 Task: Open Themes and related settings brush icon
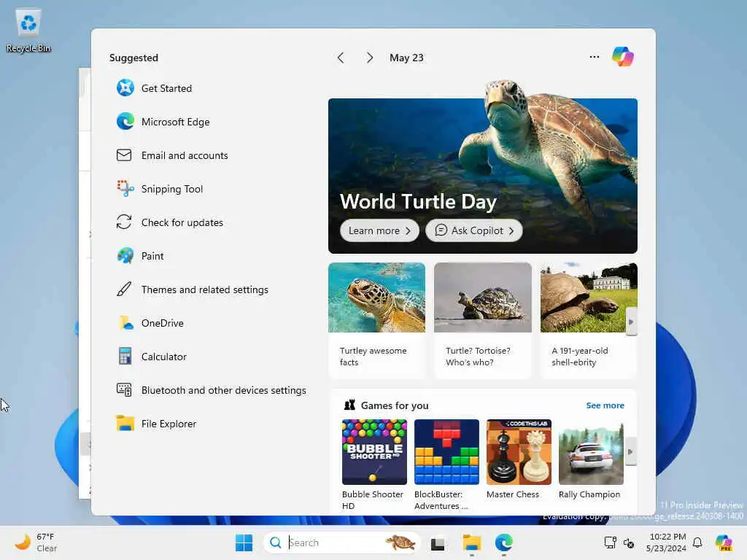[x=124, y=289]
